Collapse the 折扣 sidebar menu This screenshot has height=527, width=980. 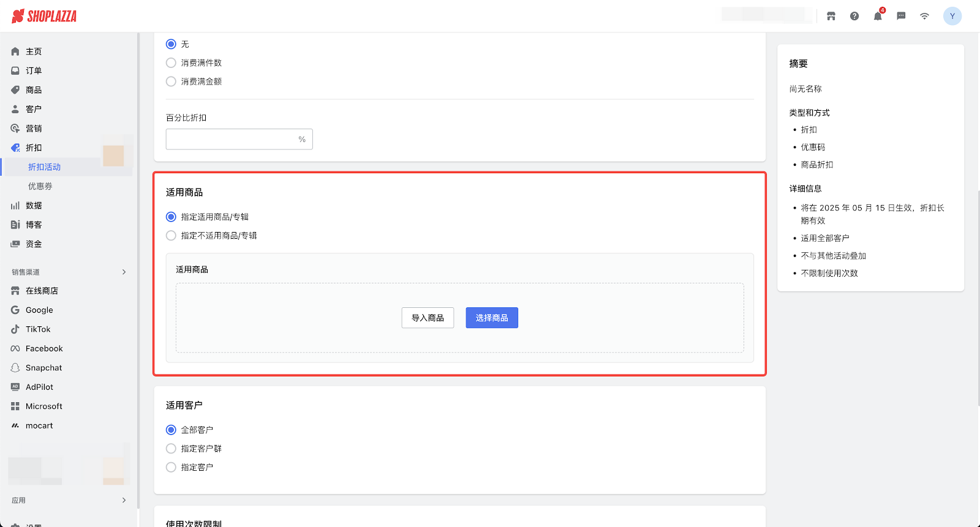[34, 148]
